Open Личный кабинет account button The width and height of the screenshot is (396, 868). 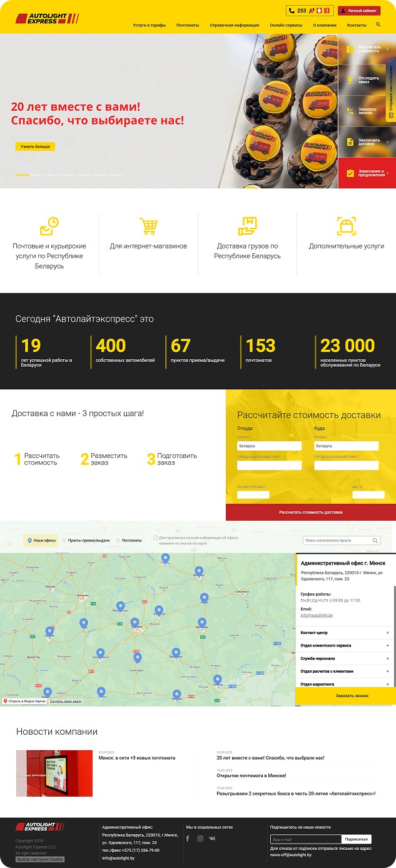pos(359,11)
